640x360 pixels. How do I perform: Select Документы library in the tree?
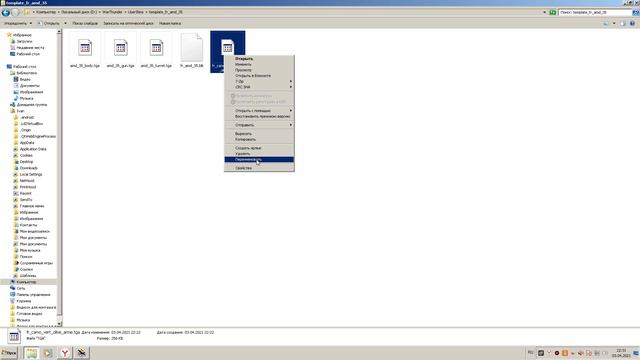coord(29,86)
